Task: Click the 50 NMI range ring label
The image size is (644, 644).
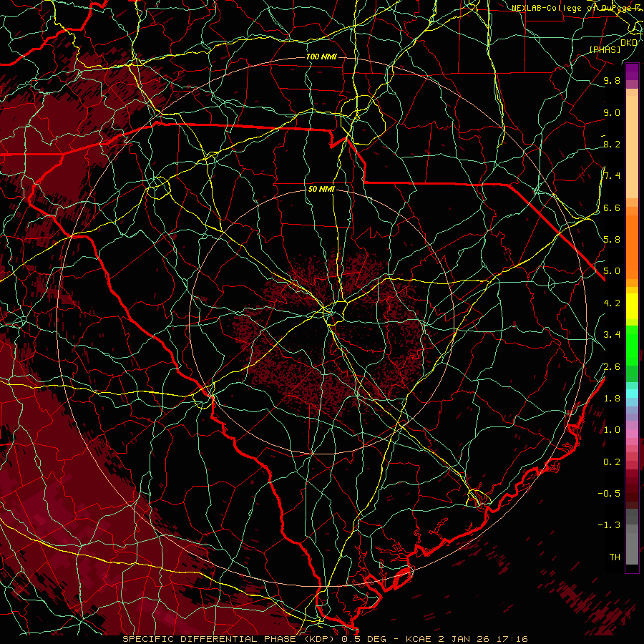Action: pos(321,190)
